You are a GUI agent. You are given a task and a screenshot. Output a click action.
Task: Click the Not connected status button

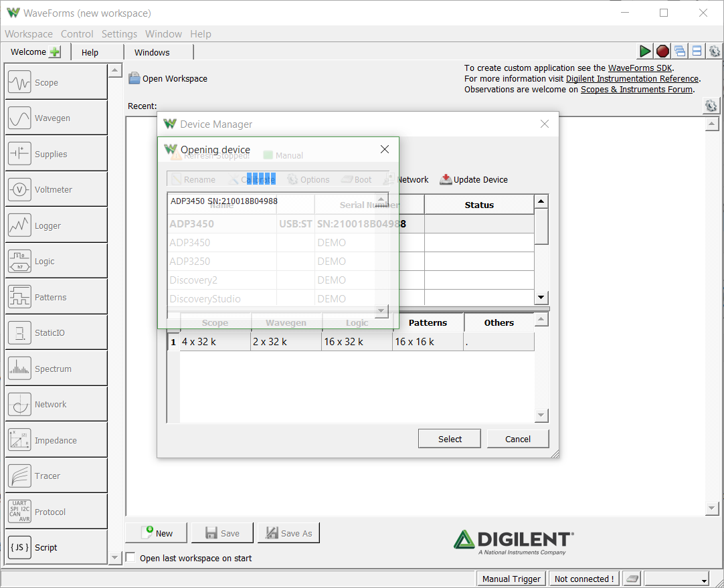pyautogui.click(x=583, y=579)
